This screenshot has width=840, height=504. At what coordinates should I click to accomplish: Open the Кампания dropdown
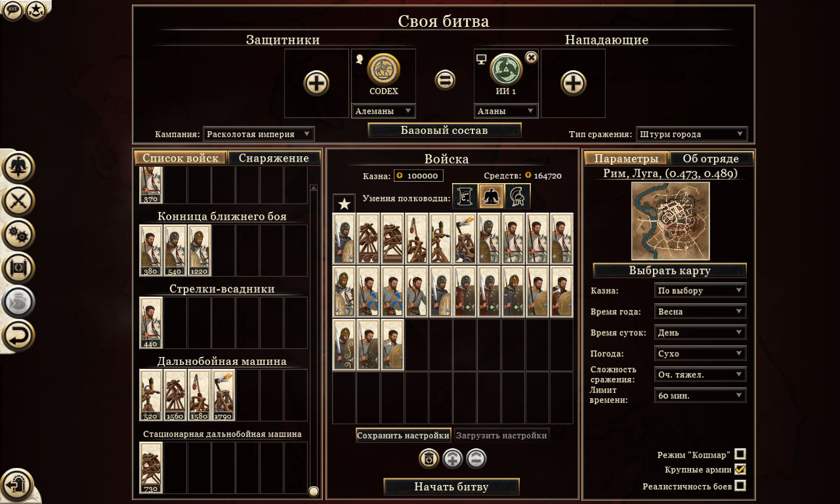pyautogui.click(x=259, y=134)
